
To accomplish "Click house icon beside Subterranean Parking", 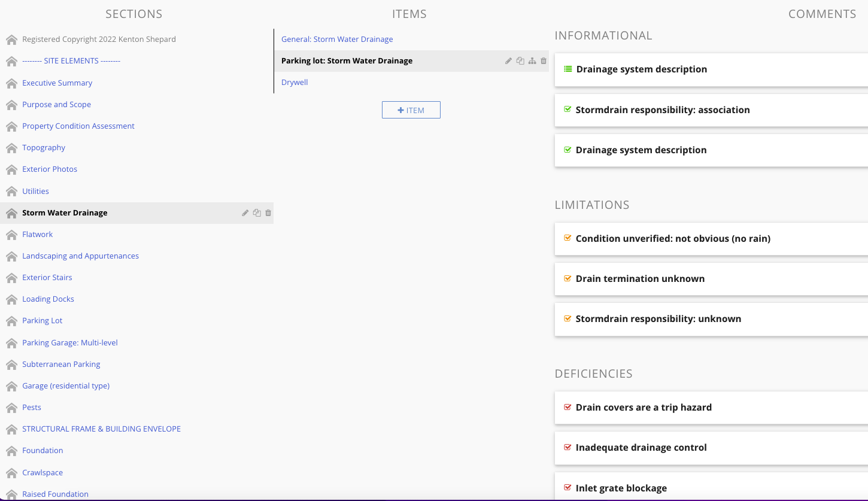I will 11,365.
